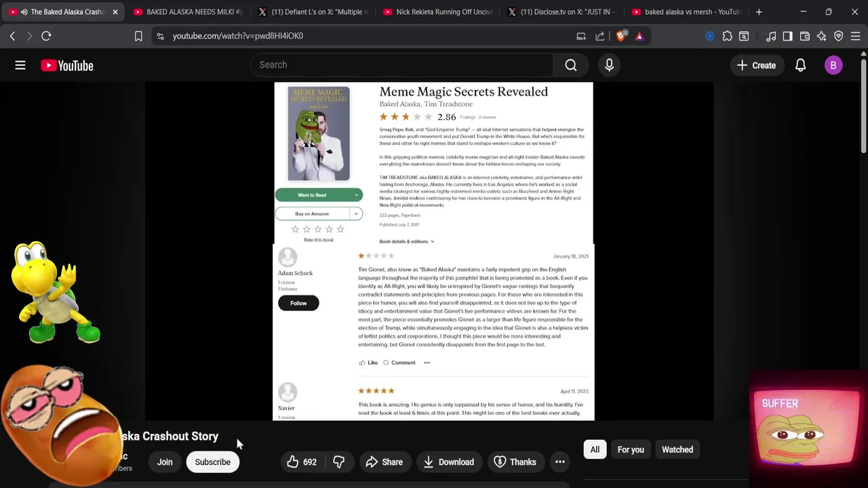868x488 pixels.
Task: Open more actions ellipsis under video
Action: click(x=560, y=462)
